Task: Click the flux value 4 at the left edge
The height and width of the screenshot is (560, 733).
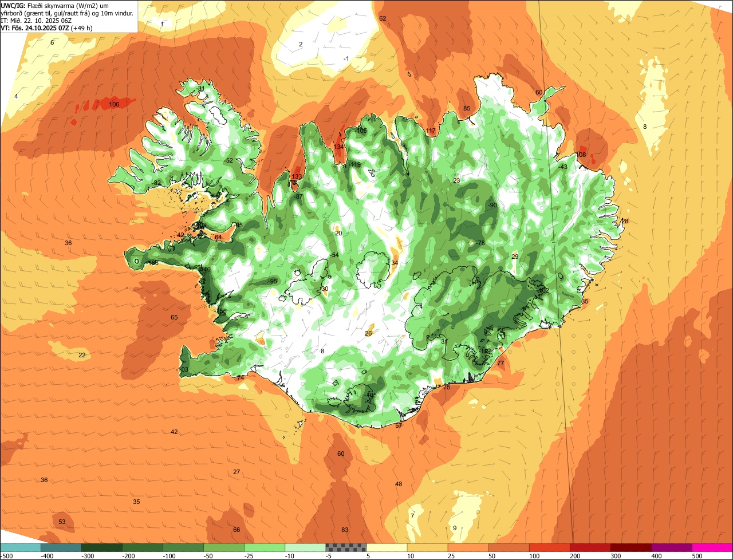Action: pyautogui.click(x=16, y=96)
